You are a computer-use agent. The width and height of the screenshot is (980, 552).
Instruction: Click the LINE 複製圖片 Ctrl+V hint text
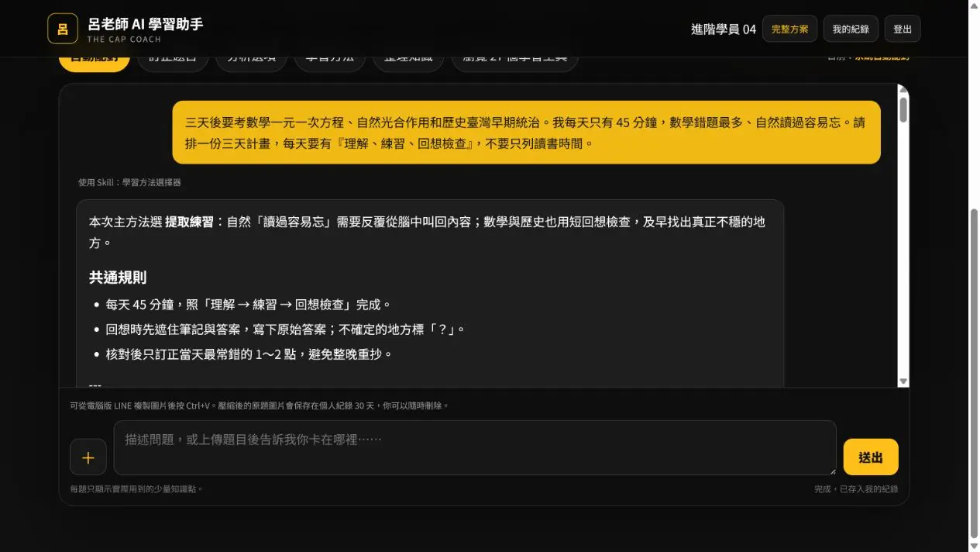click(259, 405)
